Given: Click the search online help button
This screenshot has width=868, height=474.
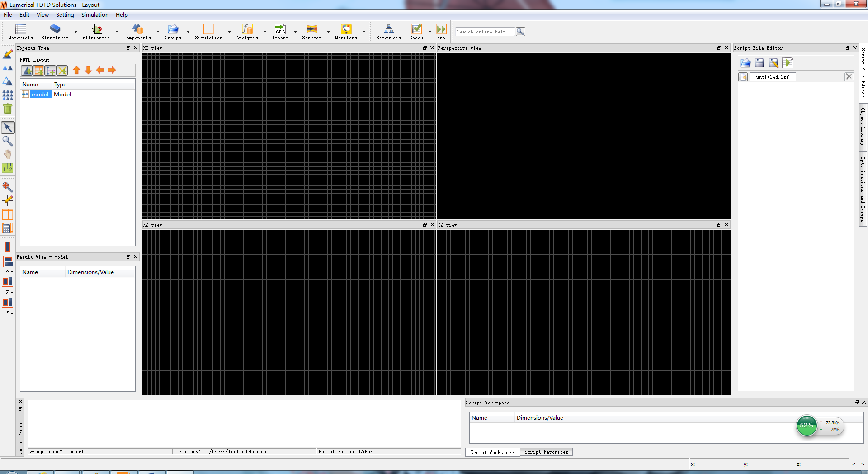Looking at the screenshot, I should pos(520,32).
